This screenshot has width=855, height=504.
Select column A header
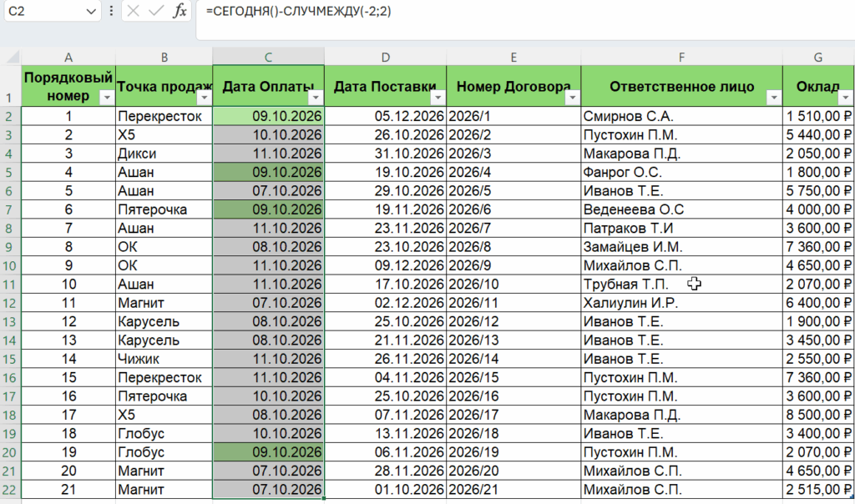[68, 57]
